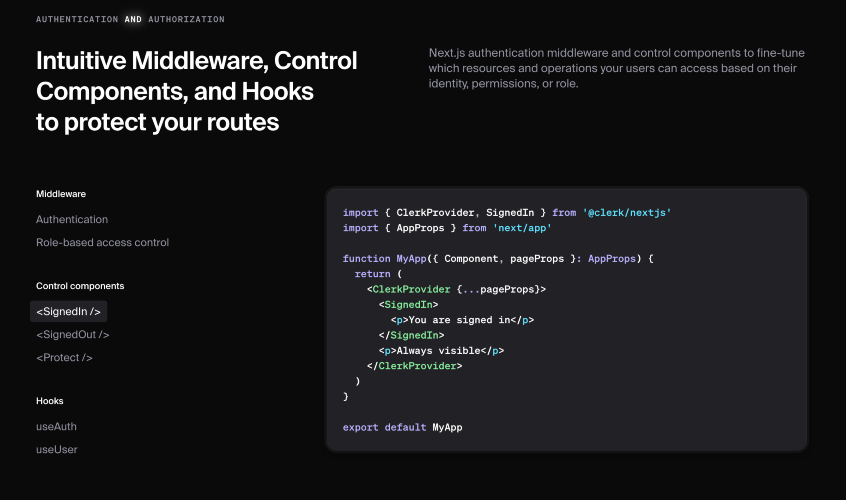Click the closing '</SignedIn>' tag in code
The width and height of the screenshot is (846, 500).
[x=412, y=335]
